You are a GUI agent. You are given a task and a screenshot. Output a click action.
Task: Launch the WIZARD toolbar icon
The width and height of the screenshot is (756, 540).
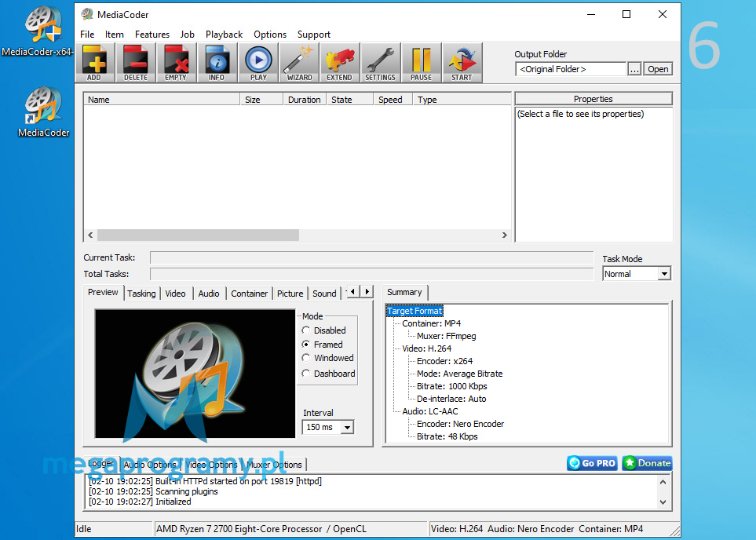pos(299,63)
